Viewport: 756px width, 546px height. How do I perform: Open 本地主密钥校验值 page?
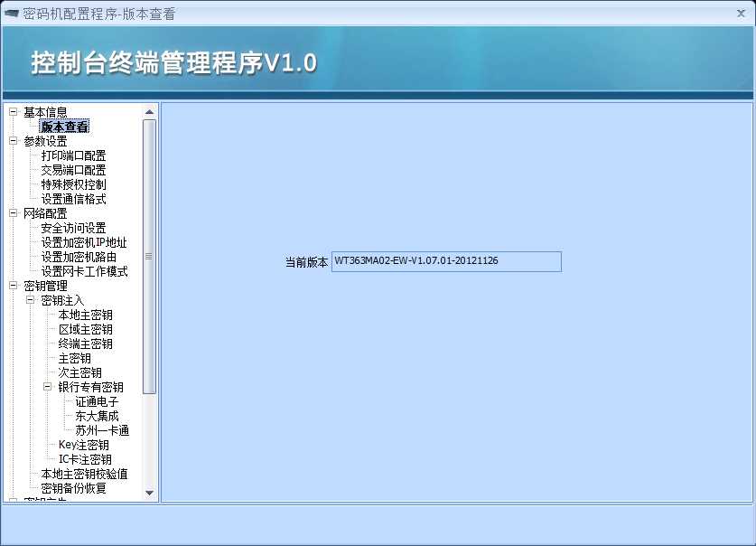click(84, 474)
